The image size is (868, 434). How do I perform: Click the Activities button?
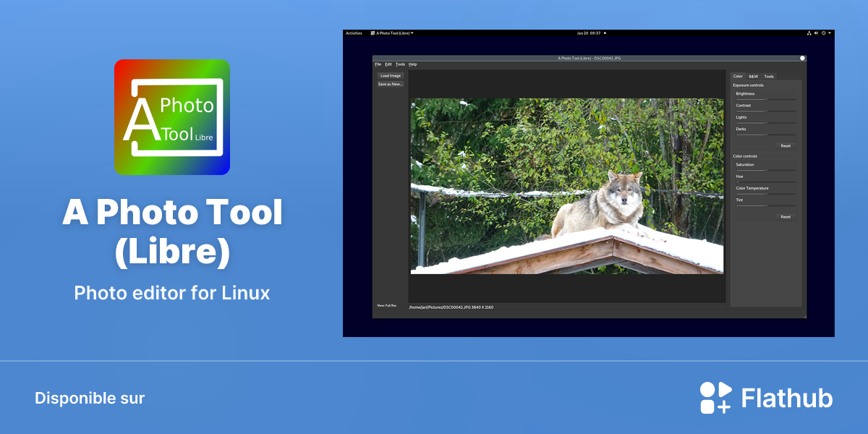(354, 33)
